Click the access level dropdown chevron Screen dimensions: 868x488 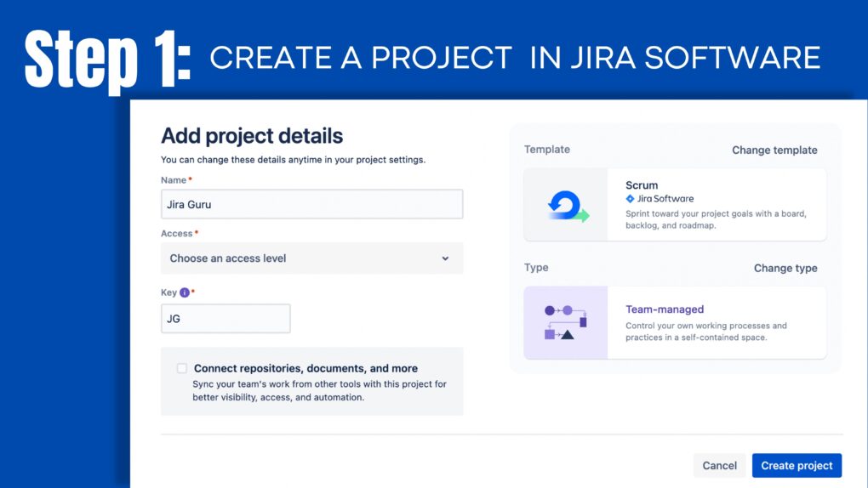pos(445,258)
